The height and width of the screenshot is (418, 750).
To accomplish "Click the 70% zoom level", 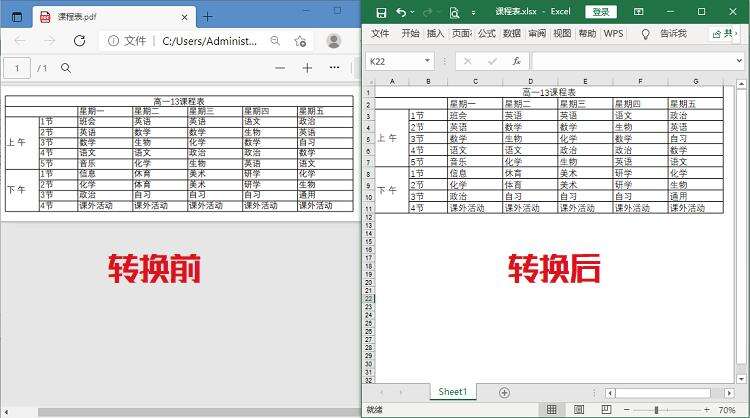I will click(727, 410).
